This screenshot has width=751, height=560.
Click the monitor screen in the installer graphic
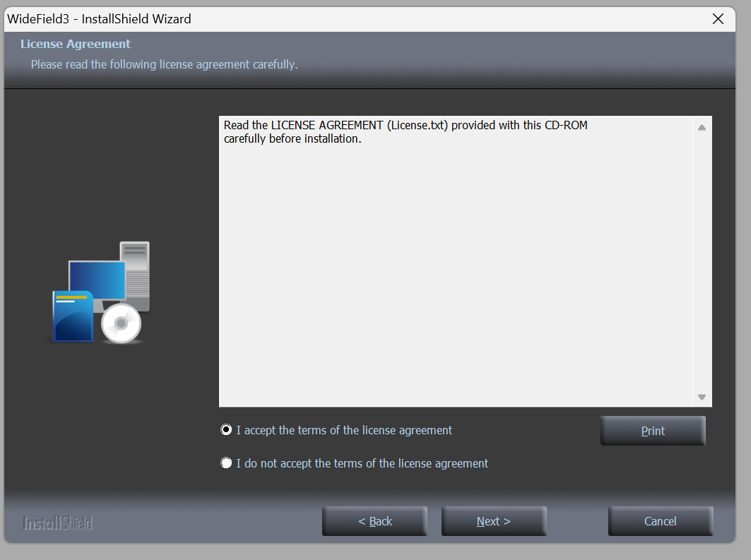(97, 280)
